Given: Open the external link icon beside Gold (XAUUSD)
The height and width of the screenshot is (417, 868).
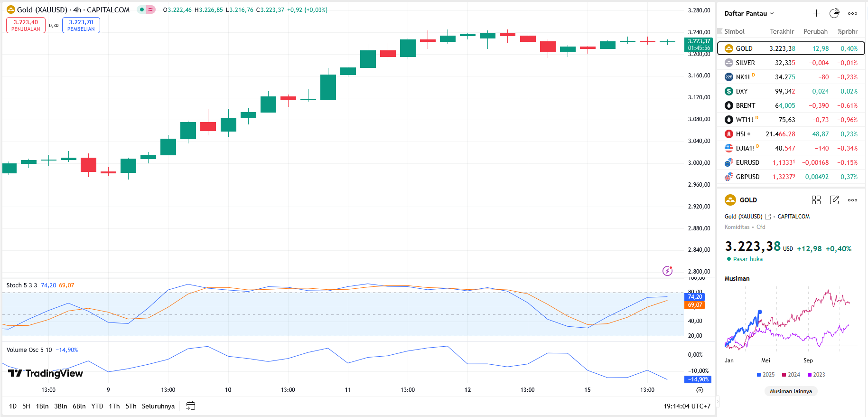Looking at the screenshot, I should click(x=768, y=217).
